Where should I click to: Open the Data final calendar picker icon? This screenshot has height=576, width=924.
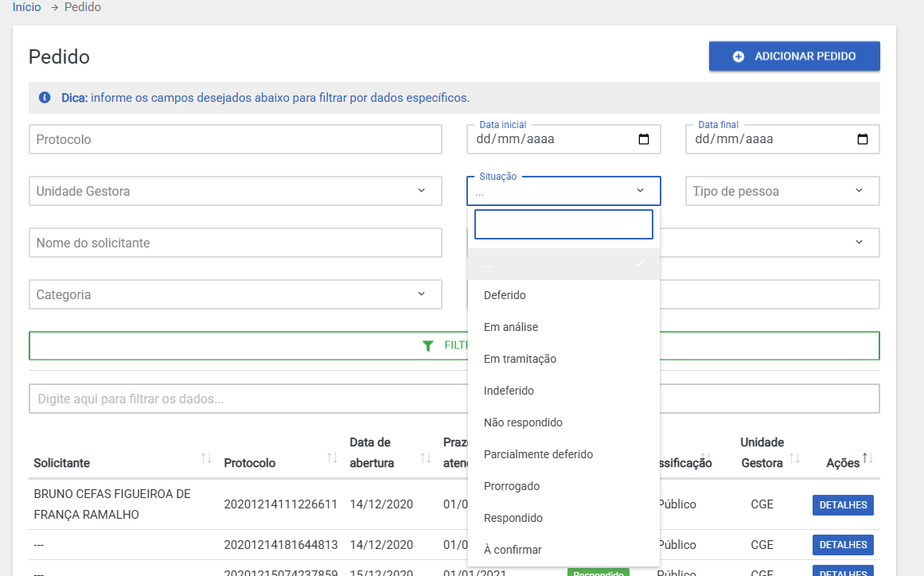click(862, 139)
